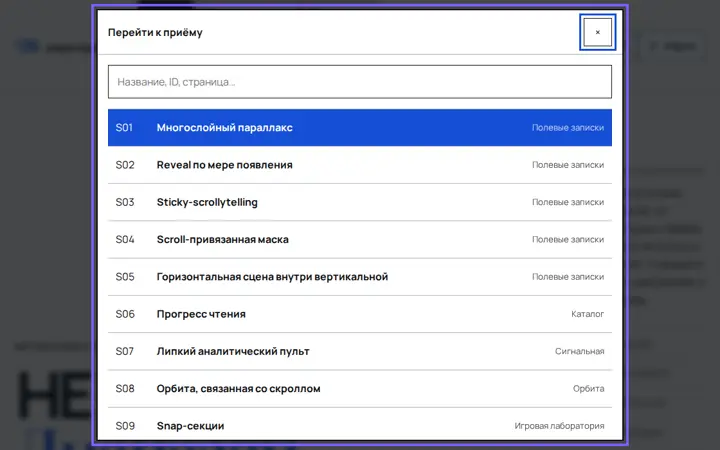The image size is (720, 450).
Task: Open S02 «Reveal по мере появления»
Action: coord(360,165)
